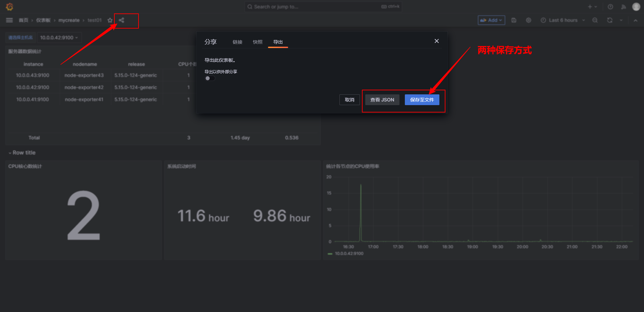This screenshot has height=312, width=644.
Task: Open the 10.0.0.42:9100 host dropdown
Action: [59, 38]
